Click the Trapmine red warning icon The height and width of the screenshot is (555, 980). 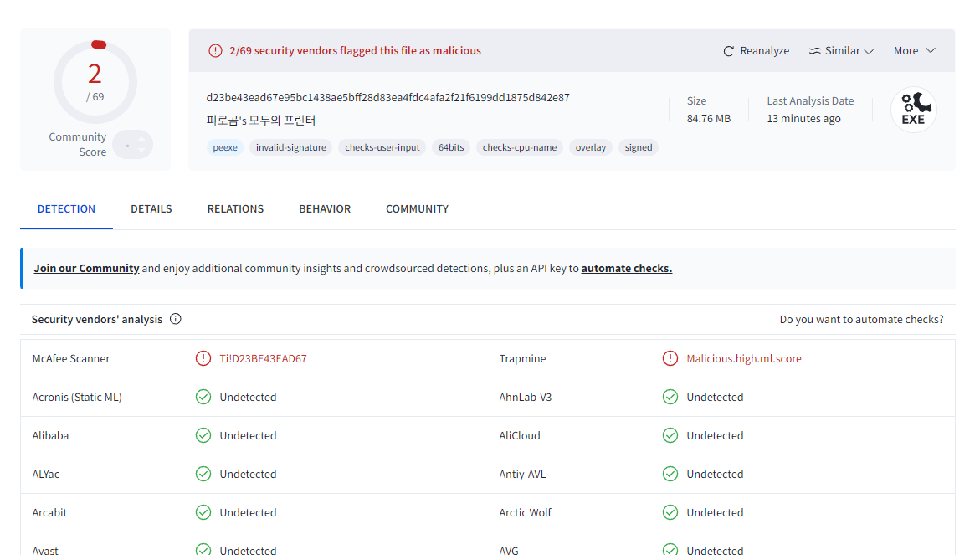tap(670, 359)
